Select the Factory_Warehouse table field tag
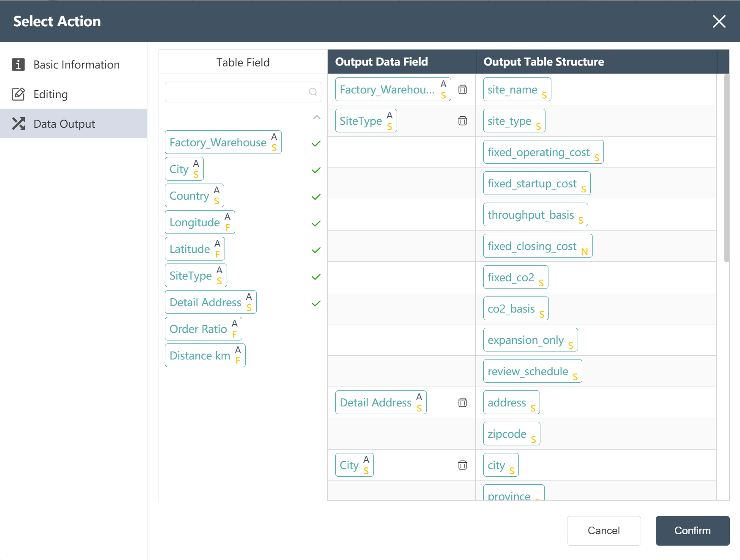The image size is (740, 560). click(x=223, y=142)
